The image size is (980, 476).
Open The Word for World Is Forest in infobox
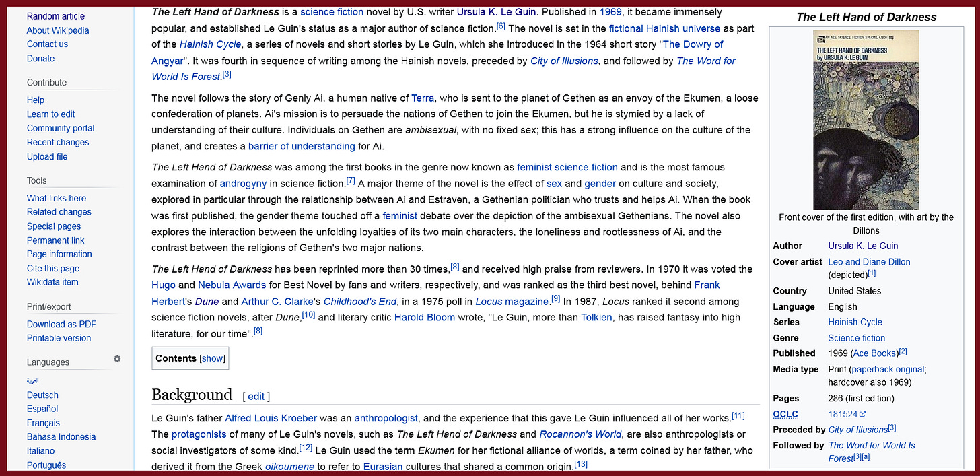point(872,451)
